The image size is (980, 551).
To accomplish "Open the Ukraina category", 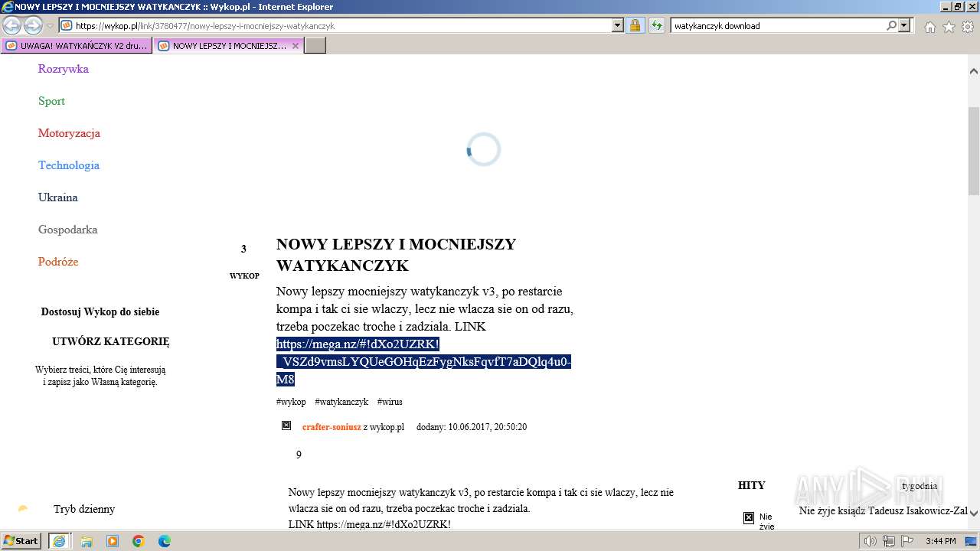I will [x=58, y=197].
